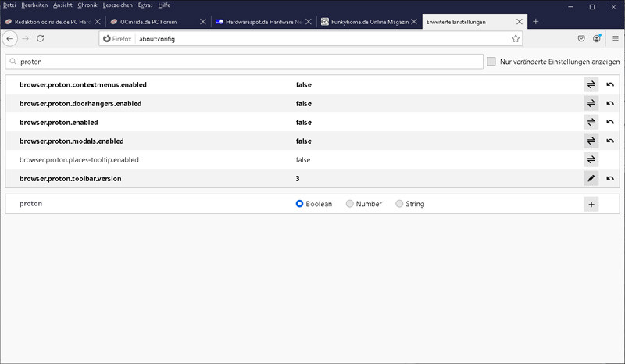Open the Lesezeichen menu
Screen dimensions: 625x364
click(118, 5)
